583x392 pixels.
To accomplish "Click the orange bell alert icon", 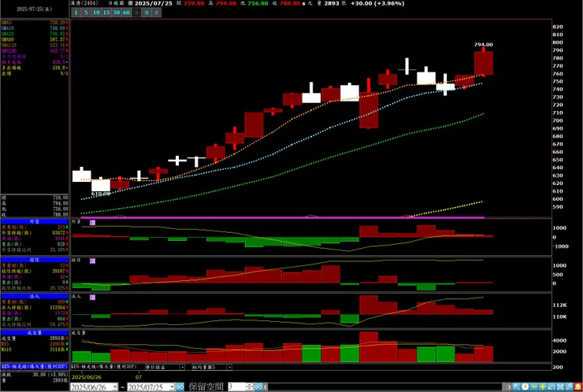I will (x=577, y=386).
